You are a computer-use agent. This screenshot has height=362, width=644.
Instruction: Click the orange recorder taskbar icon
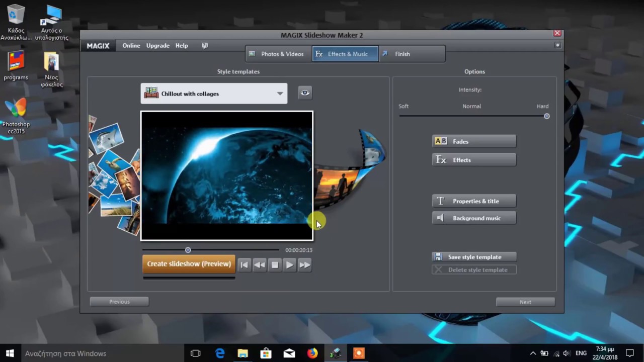click(359, 353)
